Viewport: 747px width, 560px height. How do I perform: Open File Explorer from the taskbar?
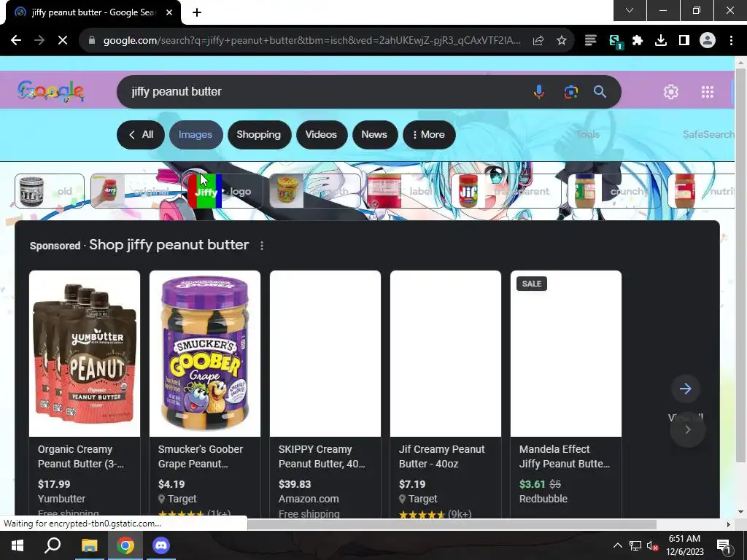click(89, 545)
